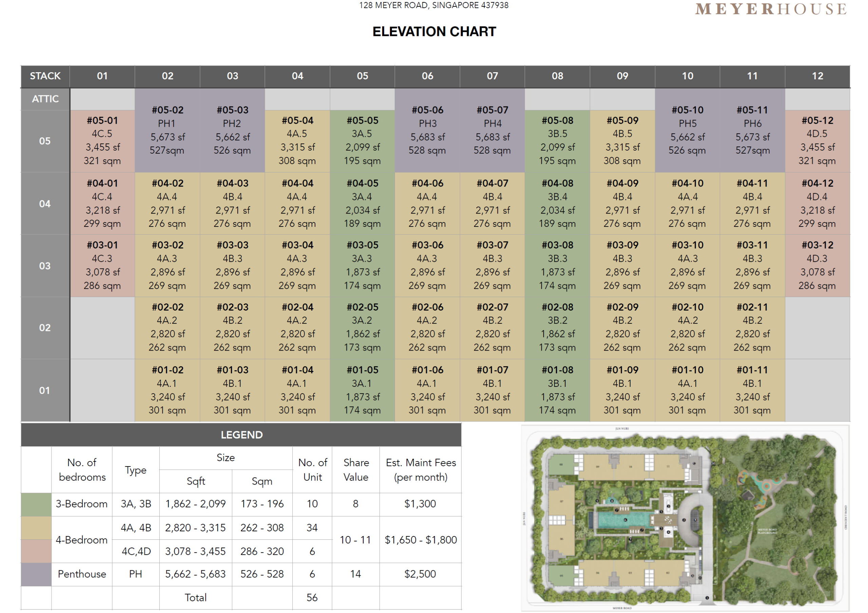Click the ATTIC row label

pos(45,99)
